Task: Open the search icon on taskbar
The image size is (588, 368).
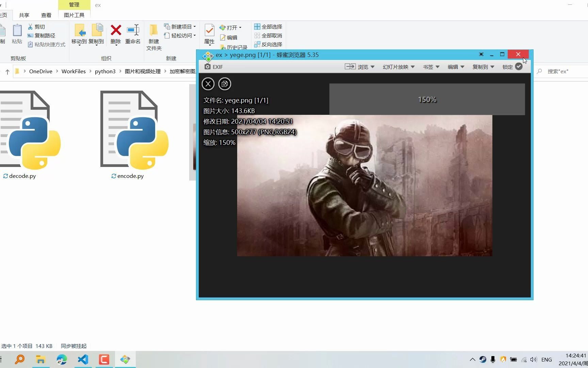Action: pos(19,359)
